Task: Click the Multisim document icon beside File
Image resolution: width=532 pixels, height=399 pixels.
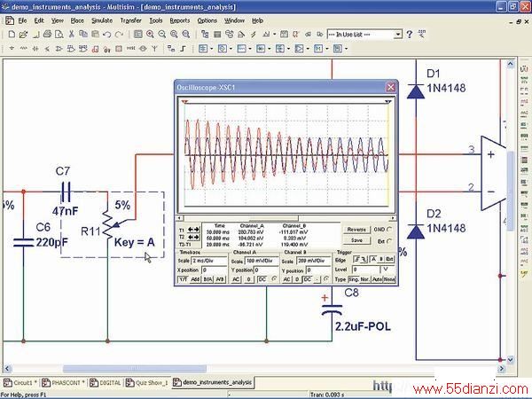Action: tap(10, 20)
